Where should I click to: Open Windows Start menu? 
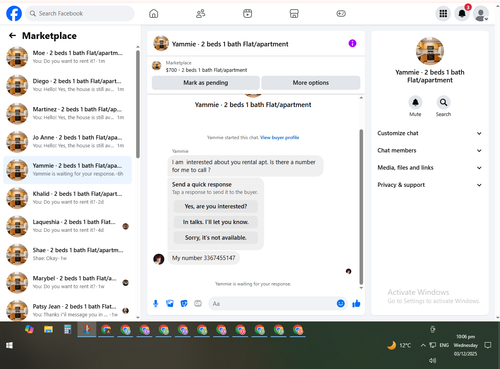(x=9, y=345)
